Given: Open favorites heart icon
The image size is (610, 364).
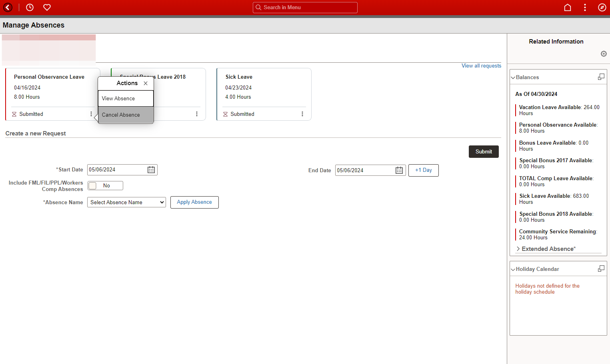Looking at the screenshot, I should tap(47, 7).
